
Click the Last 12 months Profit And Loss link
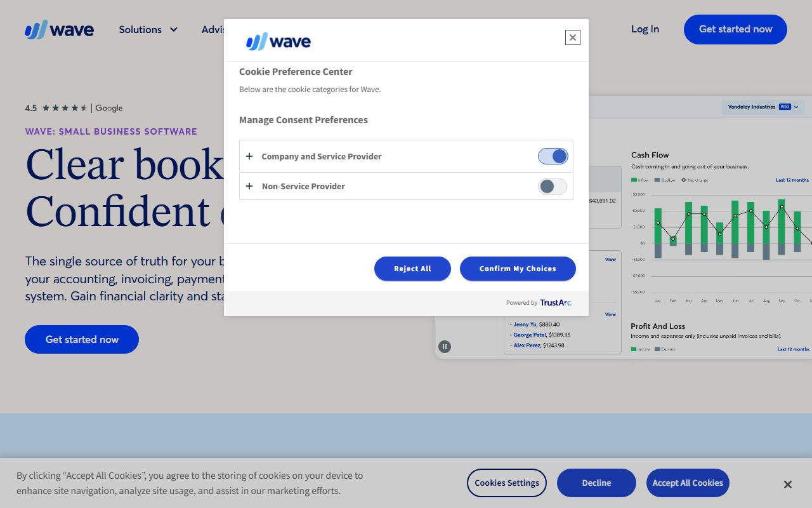click(793, 349)
